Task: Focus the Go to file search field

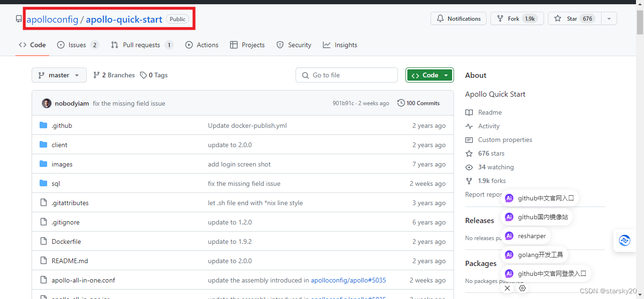Action: tap(347, 75)
